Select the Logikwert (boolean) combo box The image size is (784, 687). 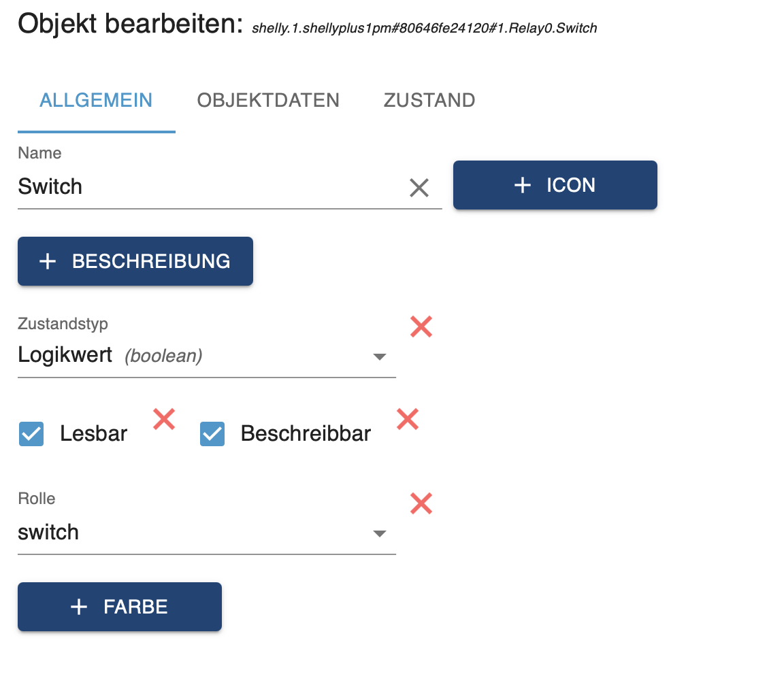191,356
